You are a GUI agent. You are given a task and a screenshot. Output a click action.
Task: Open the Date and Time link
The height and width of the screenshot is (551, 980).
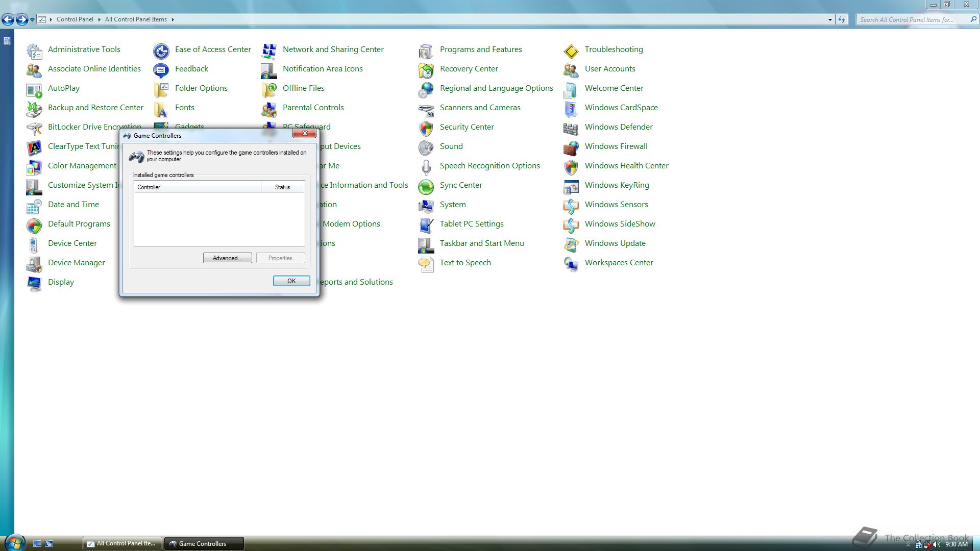coord(73,205)
